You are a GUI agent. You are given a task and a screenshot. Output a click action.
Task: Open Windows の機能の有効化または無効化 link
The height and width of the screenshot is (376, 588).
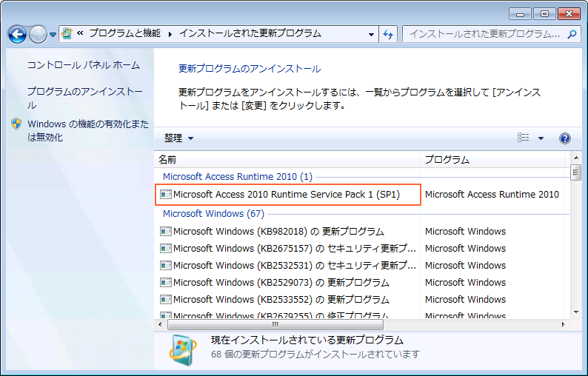click(87, 130)
